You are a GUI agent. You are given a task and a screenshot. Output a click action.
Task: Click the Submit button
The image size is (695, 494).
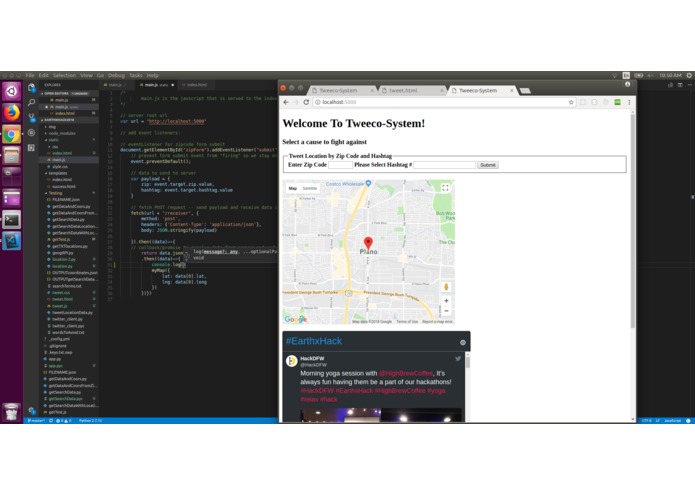488,165
